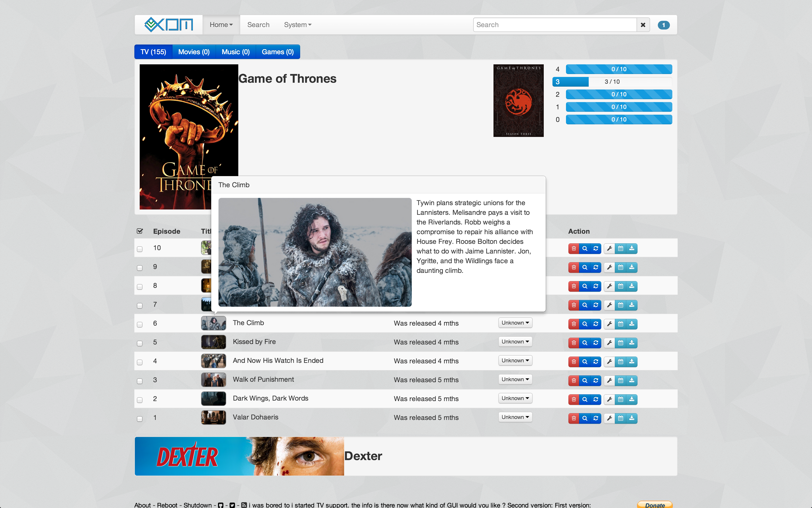The image size is (812, 508).
Task: Open status dropdown for Walk of Punishment
Action: click(515, 379)
